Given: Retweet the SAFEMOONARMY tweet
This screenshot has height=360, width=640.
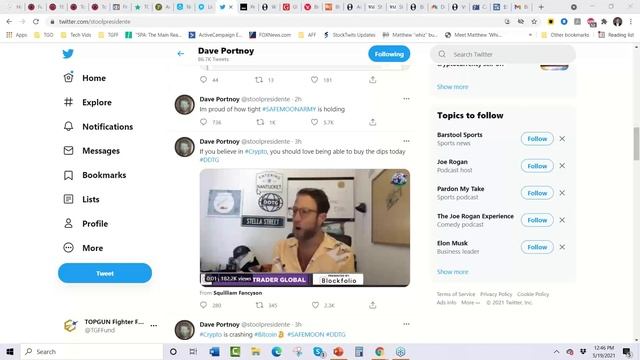Looking at the screenshot, I should click(x=260, y=122).
